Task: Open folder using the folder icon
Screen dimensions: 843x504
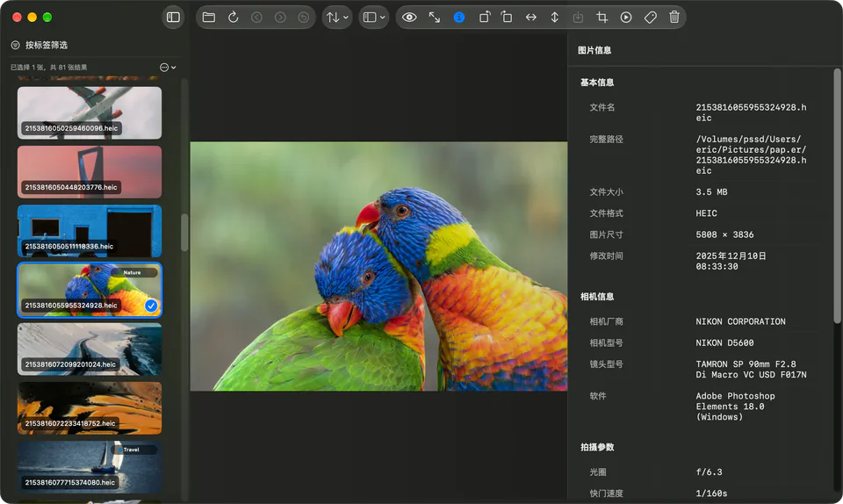Action: 209,18
